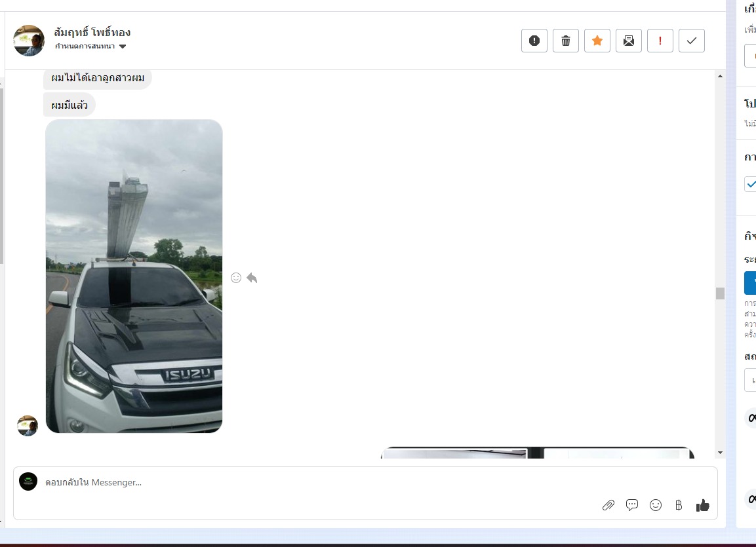
Task: Send a thumbs up like
Action: coord(702,505)
